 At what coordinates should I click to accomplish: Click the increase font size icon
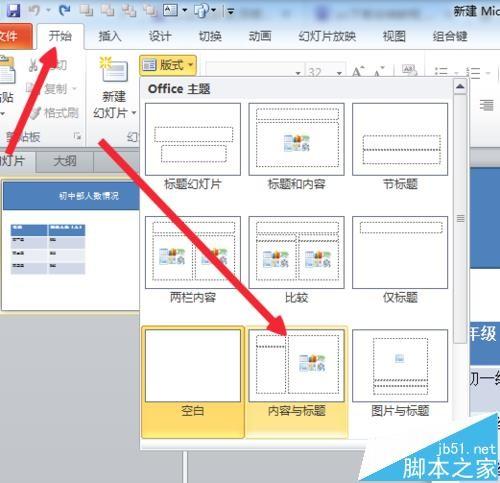tap(358, 71)
